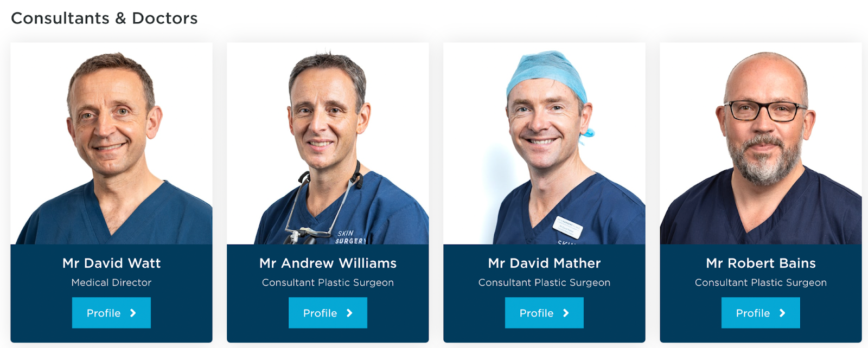
Task: Click the Consultants & Doctors heading
Action: (x=104, y=18)
